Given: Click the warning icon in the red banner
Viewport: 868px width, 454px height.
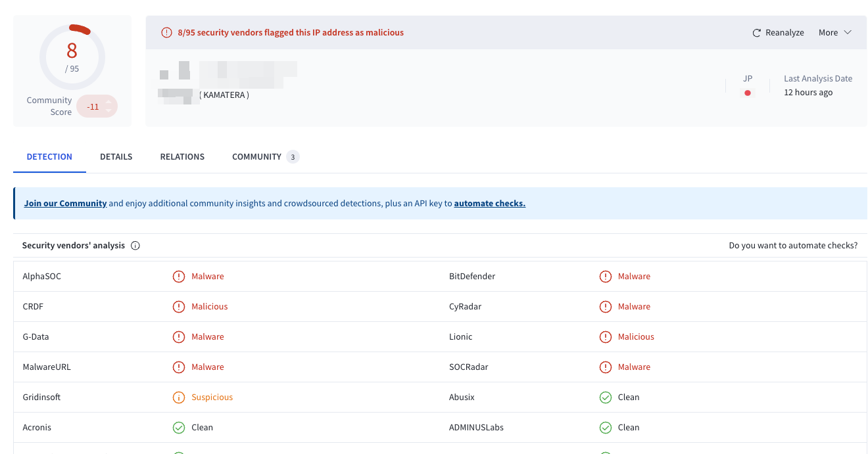Looking at the screenshot, I should [166, 32].
